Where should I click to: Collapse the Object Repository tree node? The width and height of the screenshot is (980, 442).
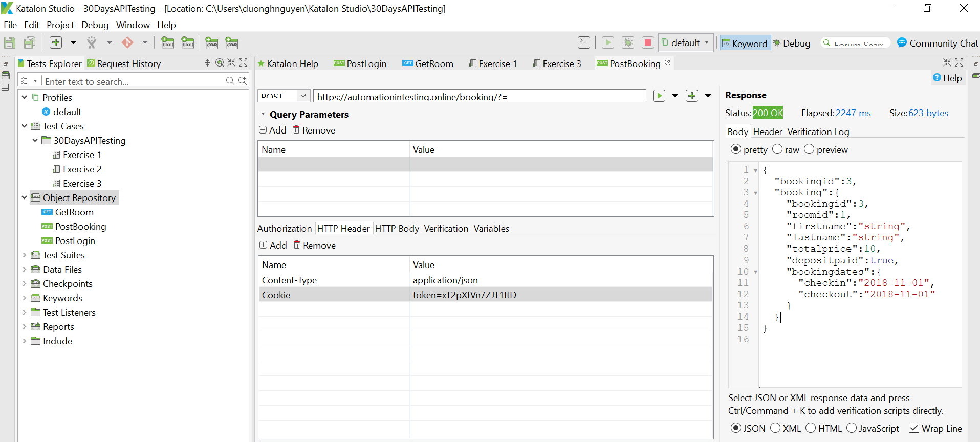24,197
